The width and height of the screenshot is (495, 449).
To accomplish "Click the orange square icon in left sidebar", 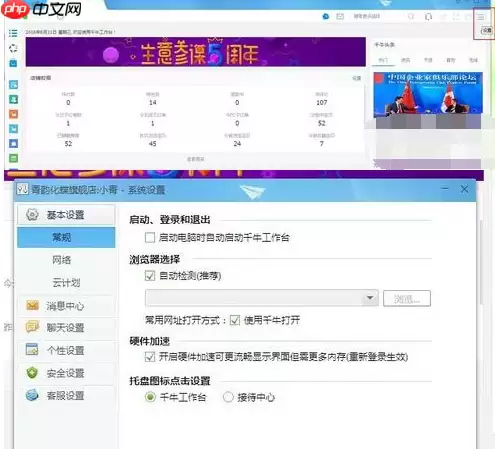I will click(13, 114).
